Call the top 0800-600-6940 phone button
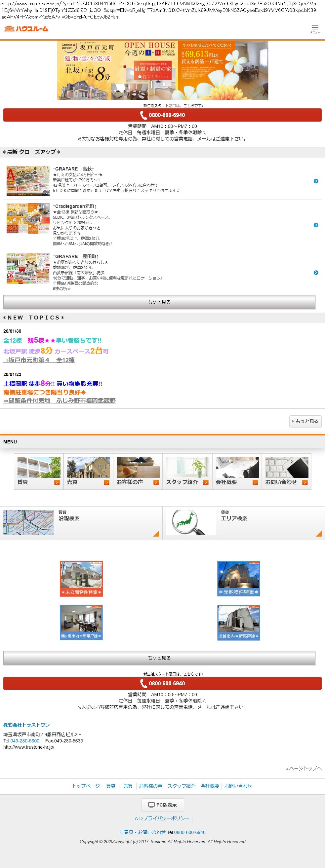Image resolution: width=325 pixels, height=868 pixels. (x=163, y=115)
